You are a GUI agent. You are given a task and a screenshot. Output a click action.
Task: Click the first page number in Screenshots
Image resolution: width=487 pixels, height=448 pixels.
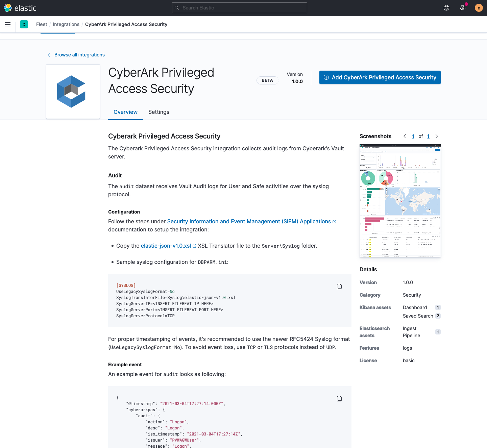tap(413, 136)
